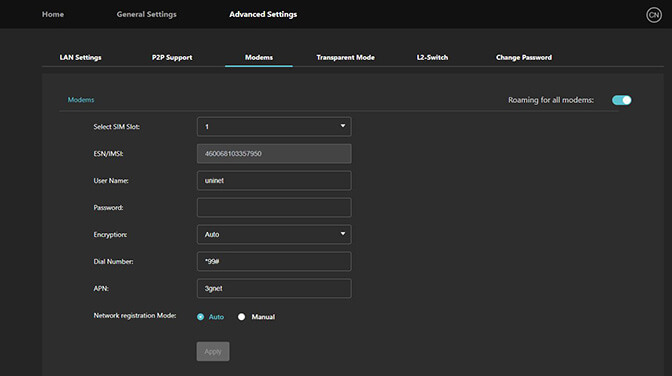Screen dimensions: 672x376
Task: Switch to the LAN Settings tab
Action: click(x=81, y=57)
